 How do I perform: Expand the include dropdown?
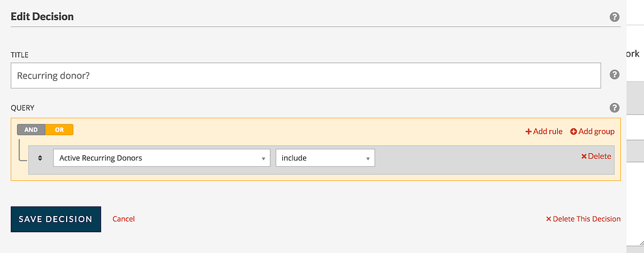pyautogui.click(x=325, y=158)
